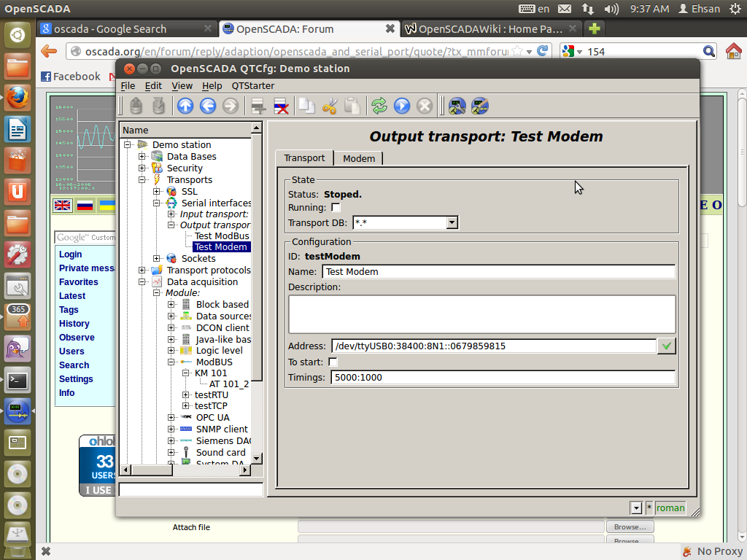Open the QTStarter menu

click(252, 85)
